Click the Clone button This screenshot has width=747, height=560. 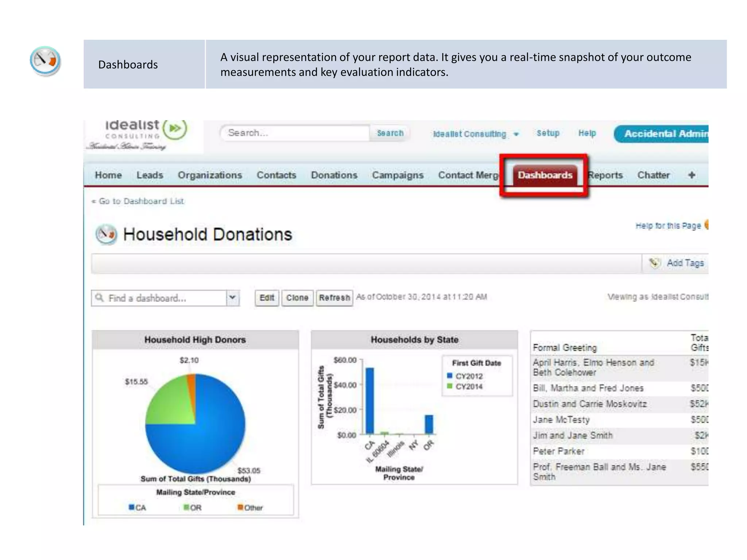[x=297, y=298]
